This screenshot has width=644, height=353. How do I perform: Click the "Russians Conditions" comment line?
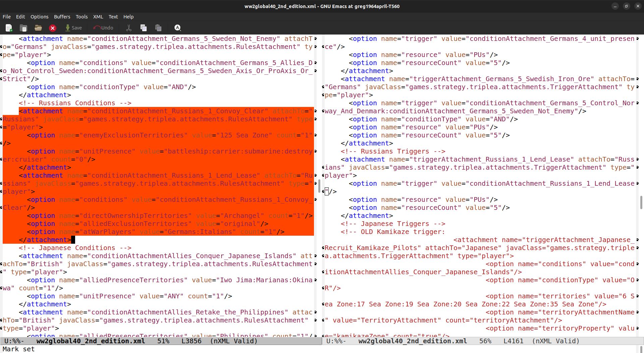[x=75, y=103]
